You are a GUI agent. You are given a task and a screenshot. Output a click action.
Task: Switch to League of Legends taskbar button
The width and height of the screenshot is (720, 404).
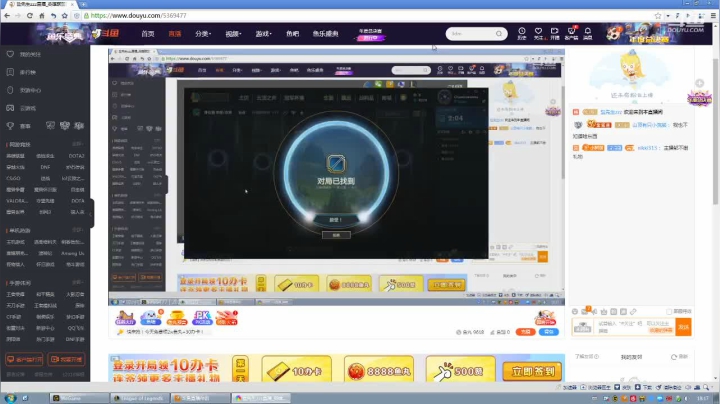click(x=139, y=398)
